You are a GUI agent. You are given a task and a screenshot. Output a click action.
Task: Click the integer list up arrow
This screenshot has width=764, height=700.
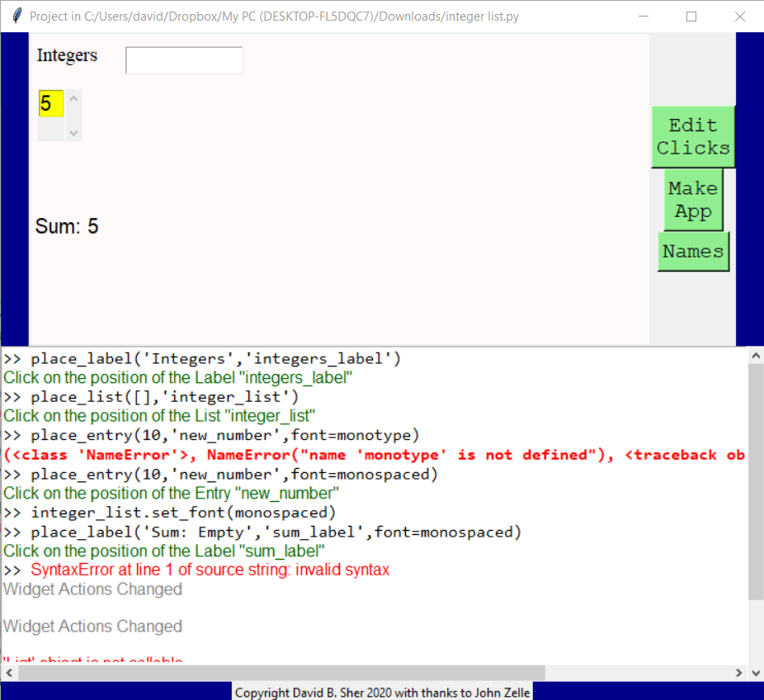[x=73, y=98]
